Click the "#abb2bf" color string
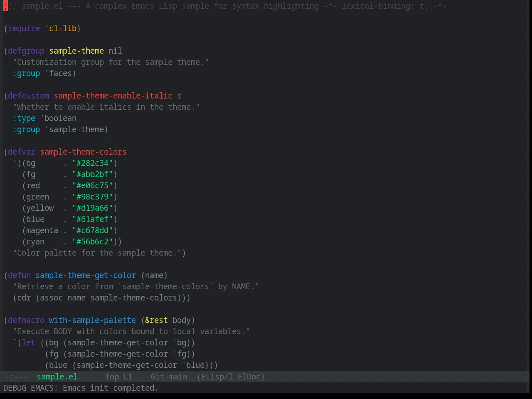This screenshot has width=532, height=399. (93, 174)
